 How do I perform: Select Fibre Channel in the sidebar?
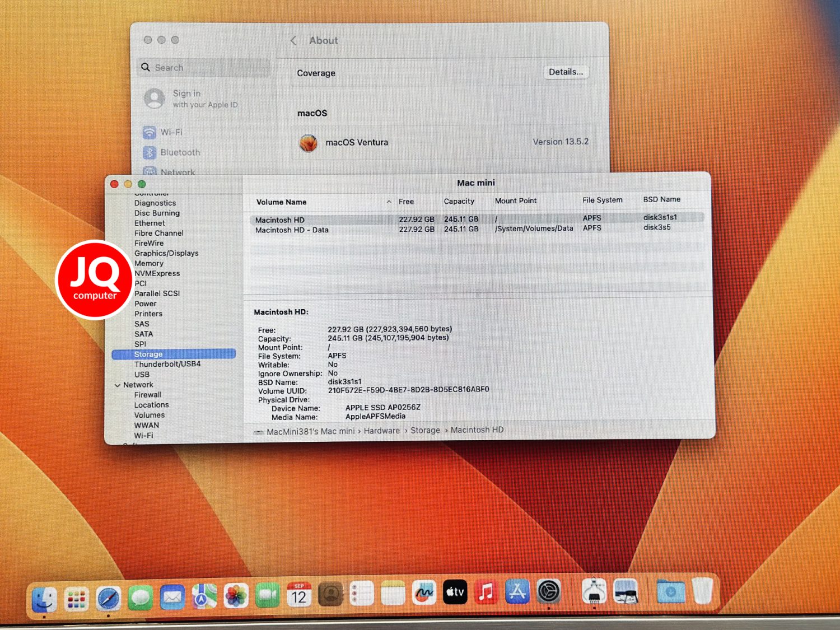click(x=158, y=234)
